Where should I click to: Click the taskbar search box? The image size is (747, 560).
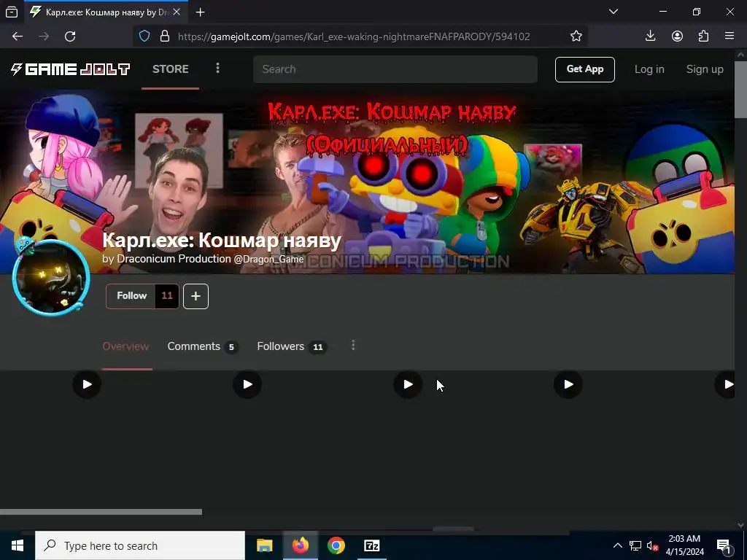click(x=140, y=545)
